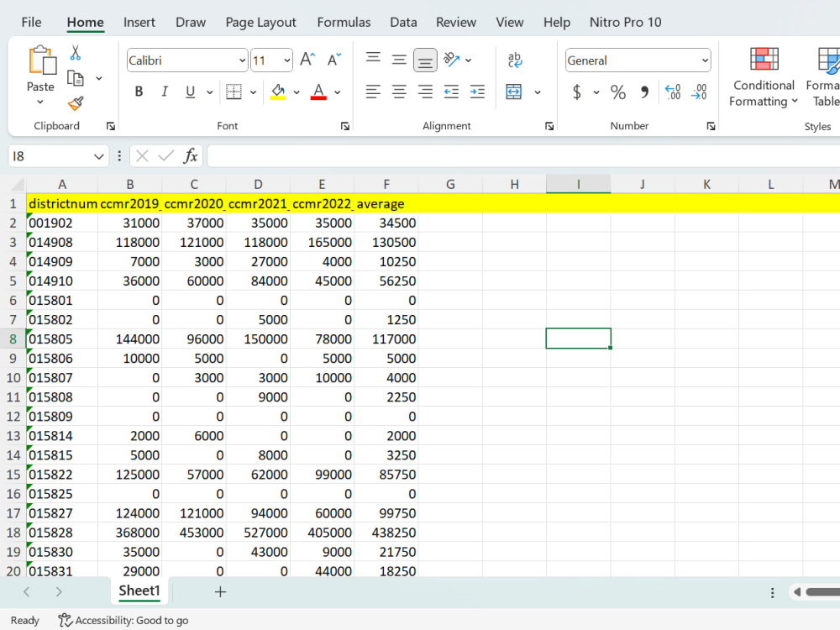Image resolution: width=840 pixels, height=630 pixels.
Task: Click Insert Function fx icon
Action: pos(191,156)
